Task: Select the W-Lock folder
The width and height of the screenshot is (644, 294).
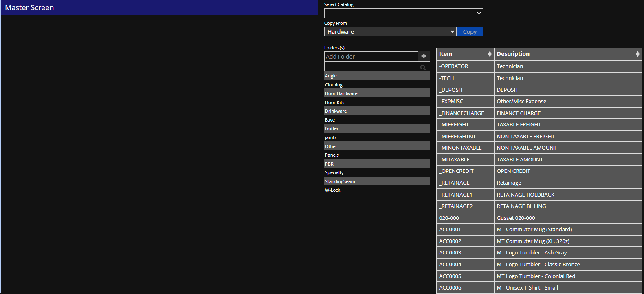Action: click(x=377, y=190)
